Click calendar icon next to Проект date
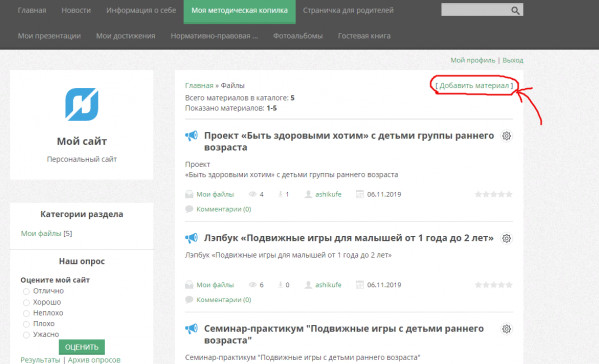The width and height of the screenshot is (599, 364). tap(359, 194)
